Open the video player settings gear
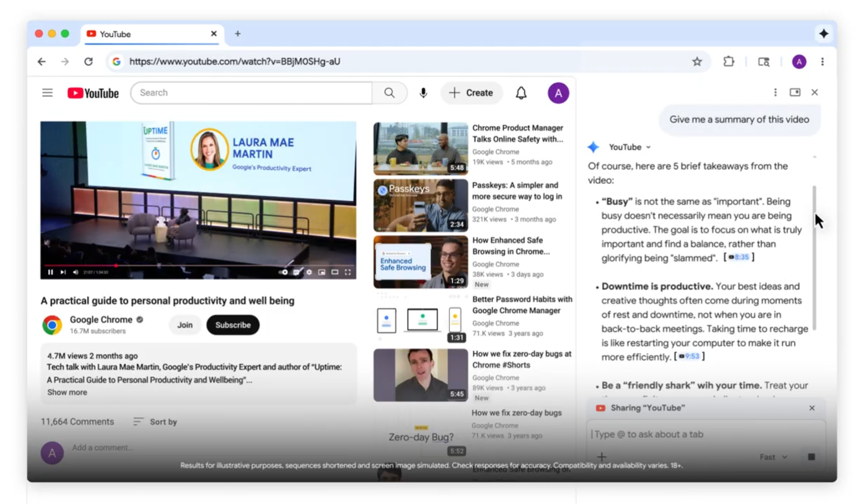861x504 pixels. [309, 272]
